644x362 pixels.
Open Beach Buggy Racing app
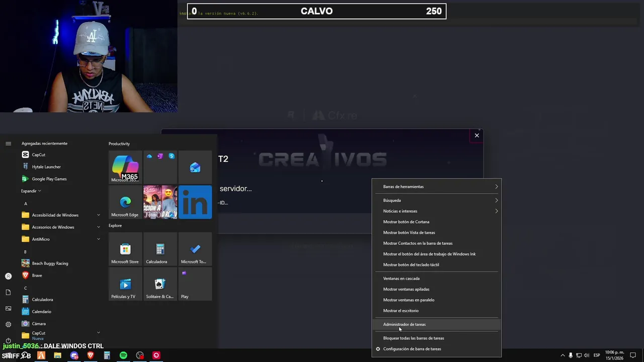pyautogui.click(x=50, y=263)
